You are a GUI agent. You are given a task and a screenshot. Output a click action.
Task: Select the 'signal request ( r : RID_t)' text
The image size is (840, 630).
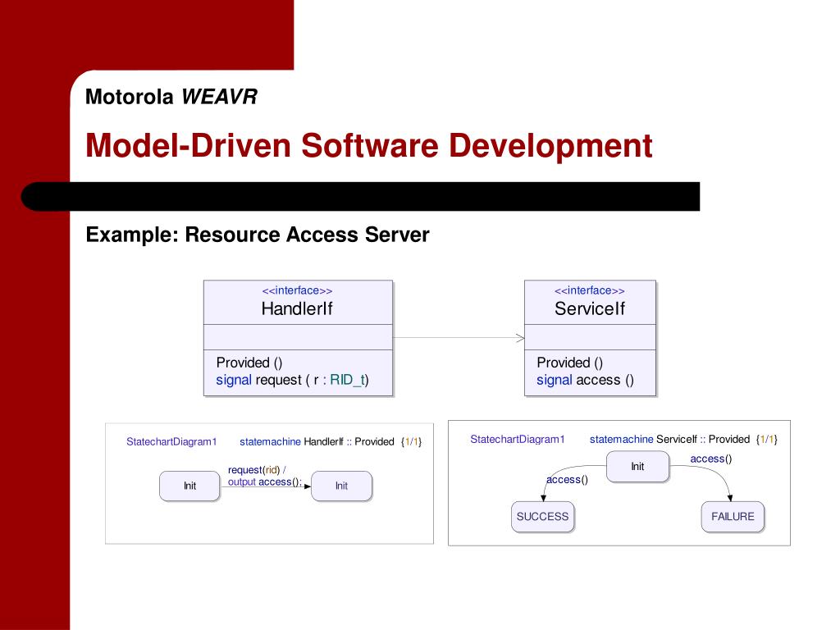tap(293, 380)
